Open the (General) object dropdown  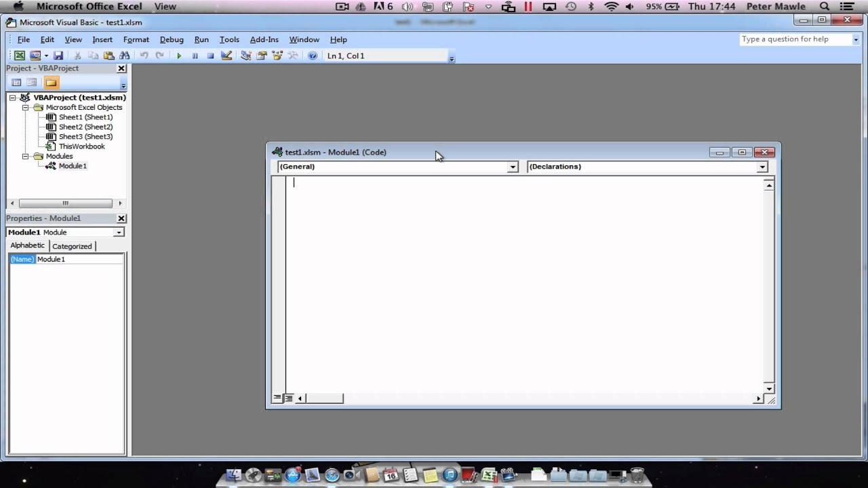(513, 167)
